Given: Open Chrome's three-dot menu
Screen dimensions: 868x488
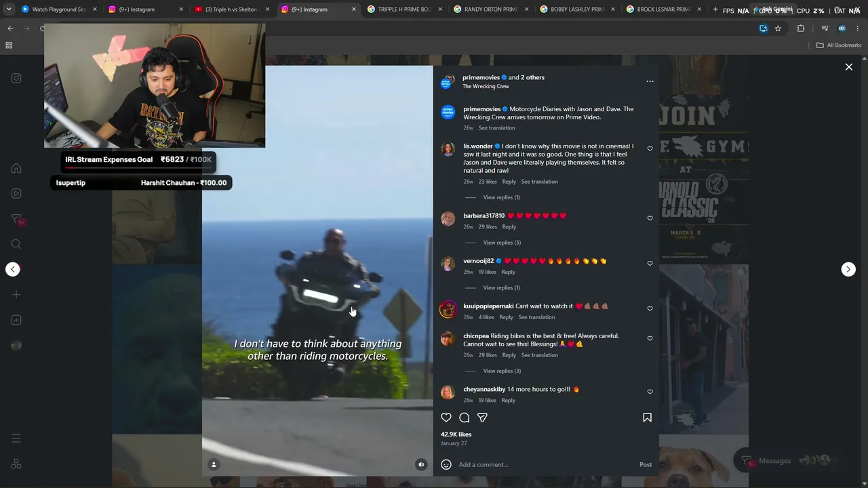Looking at the screenshot, I should [x=858, y=28].
